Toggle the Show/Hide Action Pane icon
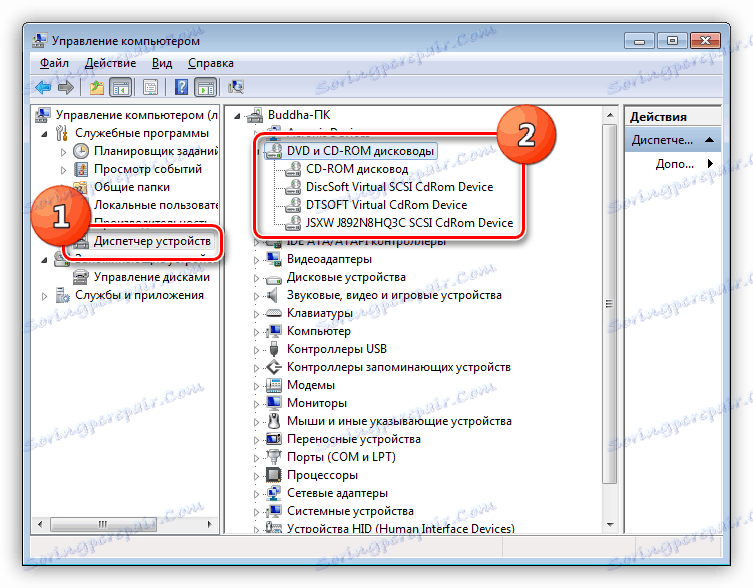The image size is (753, 588). pyautogui.click(x=206, y=87)
